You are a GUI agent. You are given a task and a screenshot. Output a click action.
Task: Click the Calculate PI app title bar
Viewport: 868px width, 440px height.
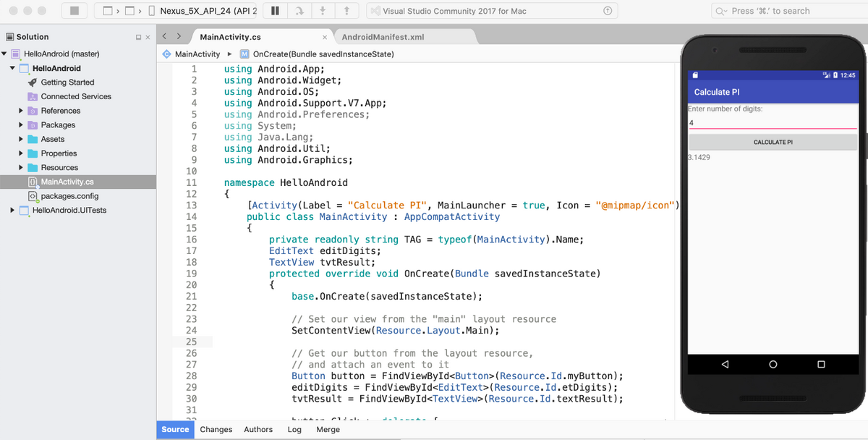click(773, 92)
